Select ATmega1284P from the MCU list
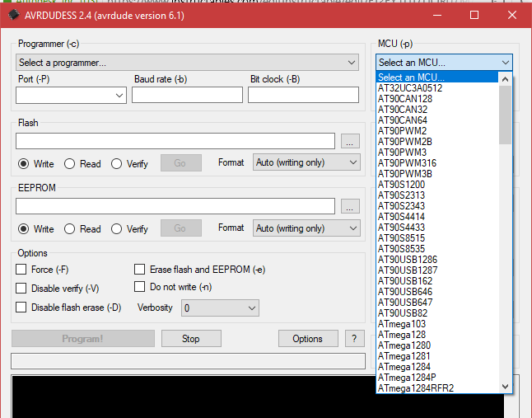Viewport: 532px width, 418px height. click(x=437, y=378)
